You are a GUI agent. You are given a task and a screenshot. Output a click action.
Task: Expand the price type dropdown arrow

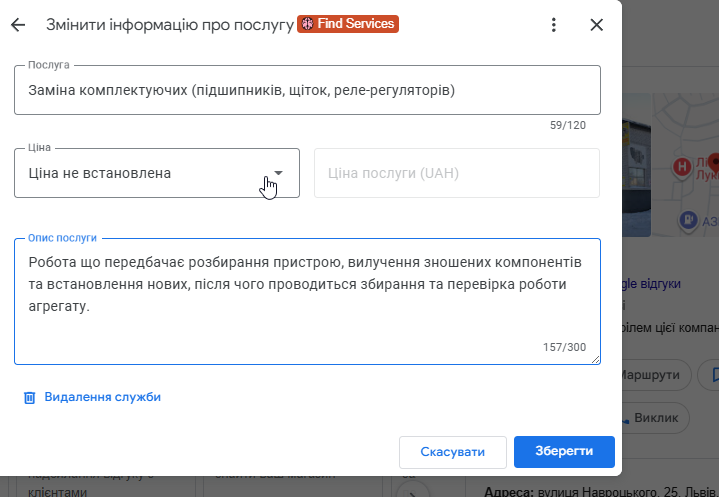click(x=279, y=173)
